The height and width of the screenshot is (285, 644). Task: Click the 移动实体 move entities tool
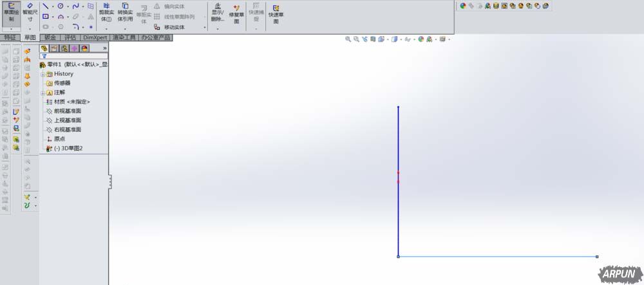click(x=169, y=27)
